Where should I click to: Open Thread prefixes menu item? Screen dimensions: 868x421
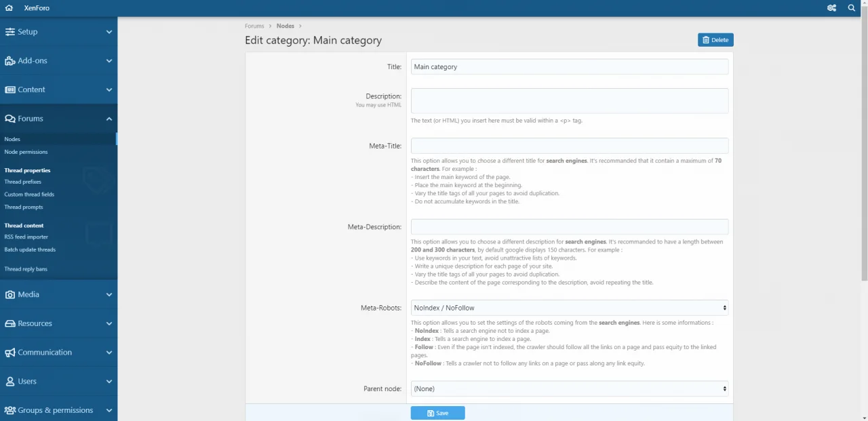coord(22,182)
